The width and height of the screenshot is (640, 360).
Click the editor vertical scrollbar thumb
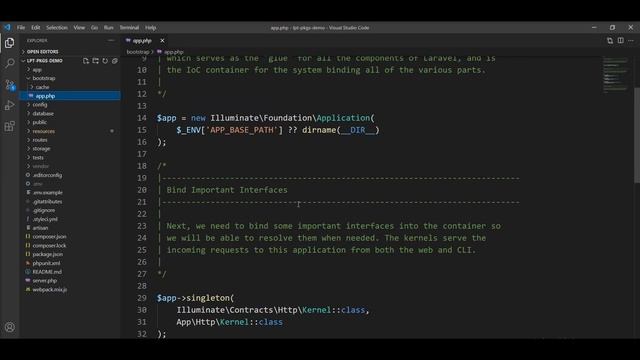(x=637, y=135)
